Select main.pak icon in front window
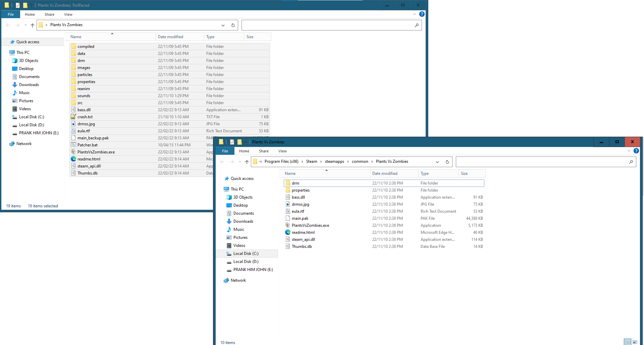Screen dimensions: 644x345 tap(288, 218)
